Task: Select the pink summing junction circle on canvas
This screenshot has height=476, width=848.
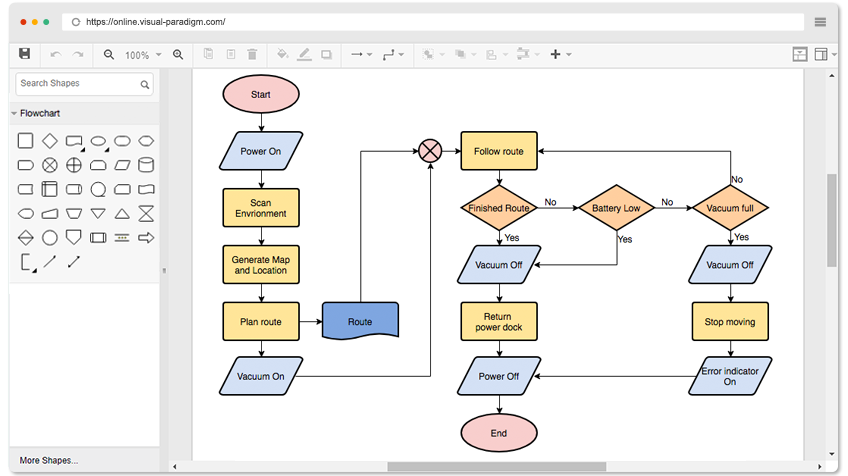Action: pos(430,151)
